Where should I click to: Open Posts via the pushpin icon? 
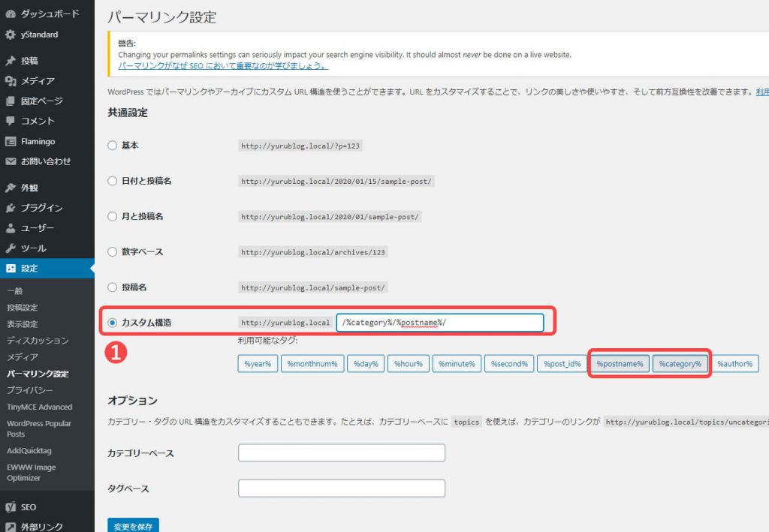[x=11, y=61]
